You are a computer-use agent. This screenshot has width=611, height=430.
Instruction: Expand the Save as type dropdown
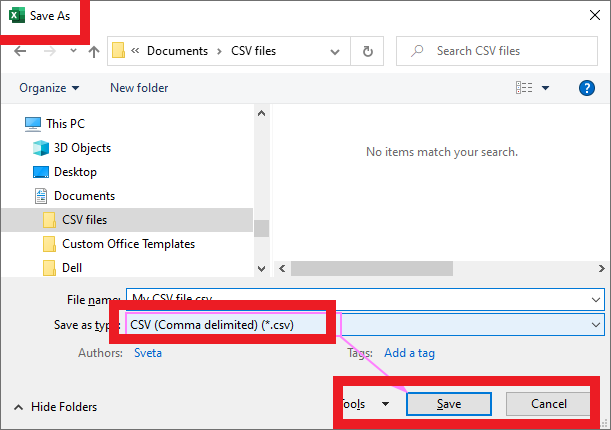(x=597, y=325)
